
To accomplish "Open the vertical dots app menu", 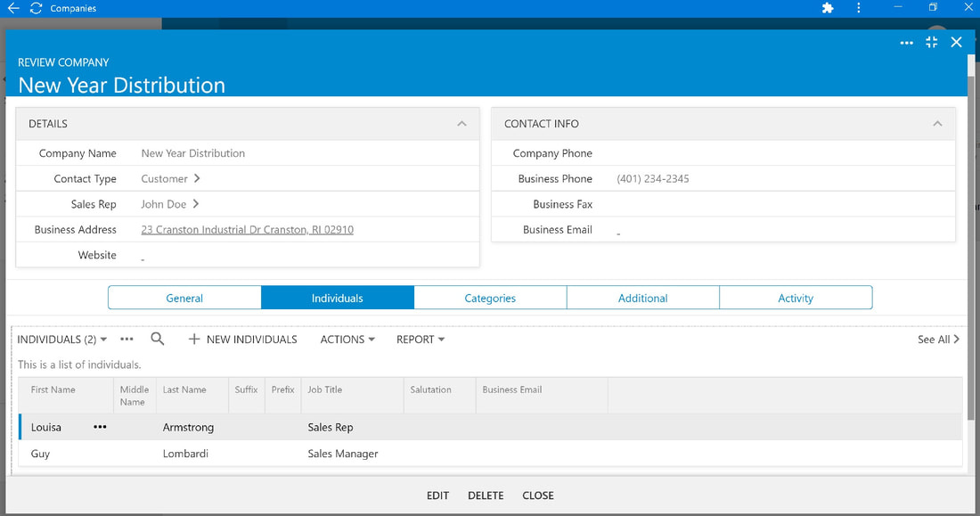I will 858,8.
